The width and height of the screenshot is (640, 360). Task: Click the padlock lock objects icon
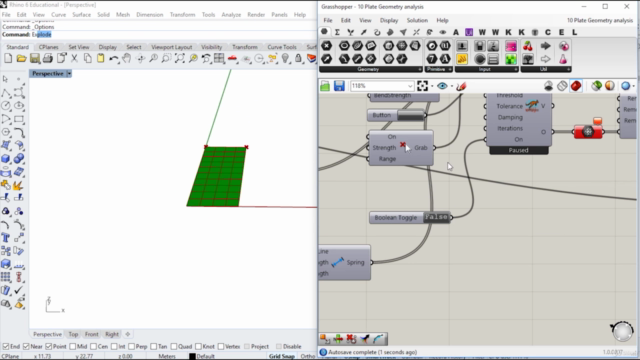pos(298,59)
